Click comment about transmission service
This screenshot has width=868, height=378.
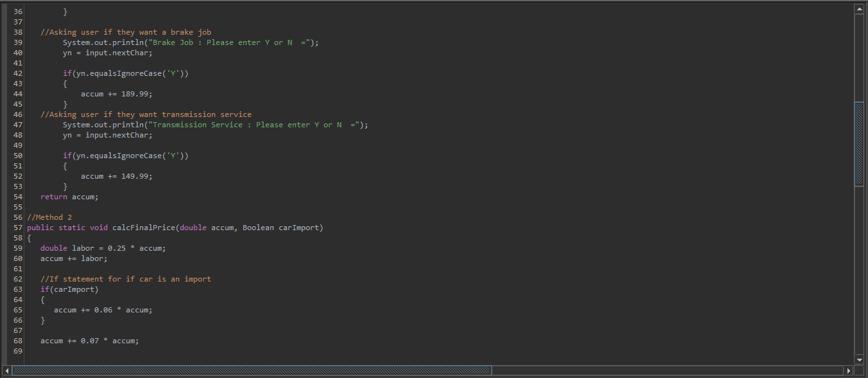tap(146, 114)
